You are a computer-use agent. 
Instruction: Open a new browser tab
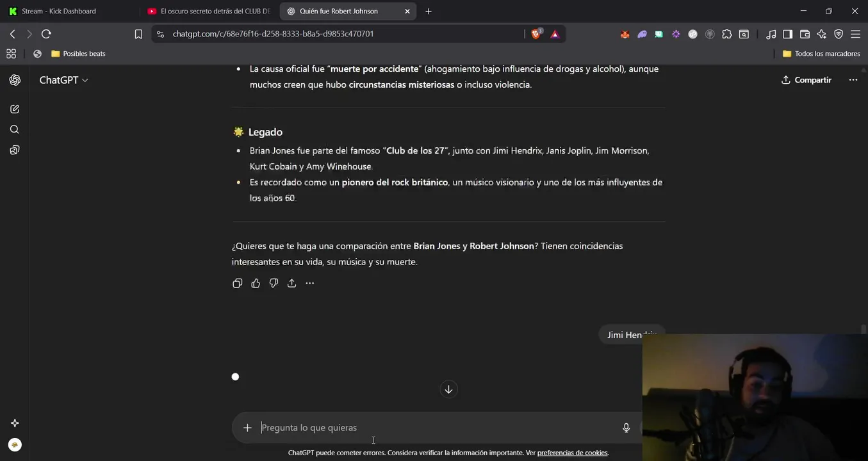[429, 11]
